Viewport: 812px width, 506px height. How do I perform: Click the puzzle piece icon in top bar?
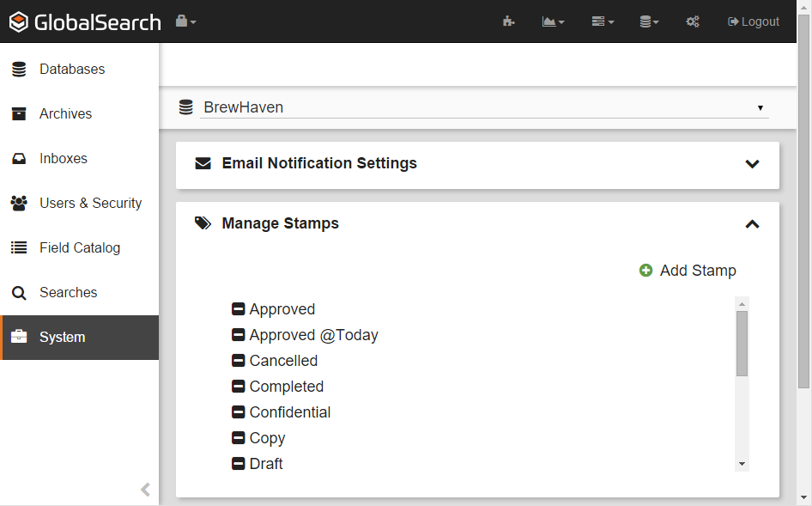508,21
